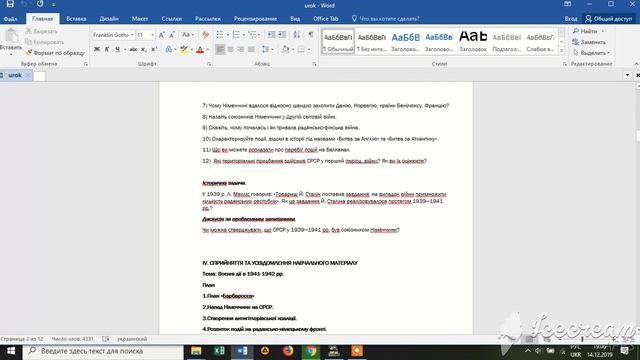This screenshot has height=360, width=640.
Task: Click the Copy (Копировать) button
Action: (x=44, y=42)
